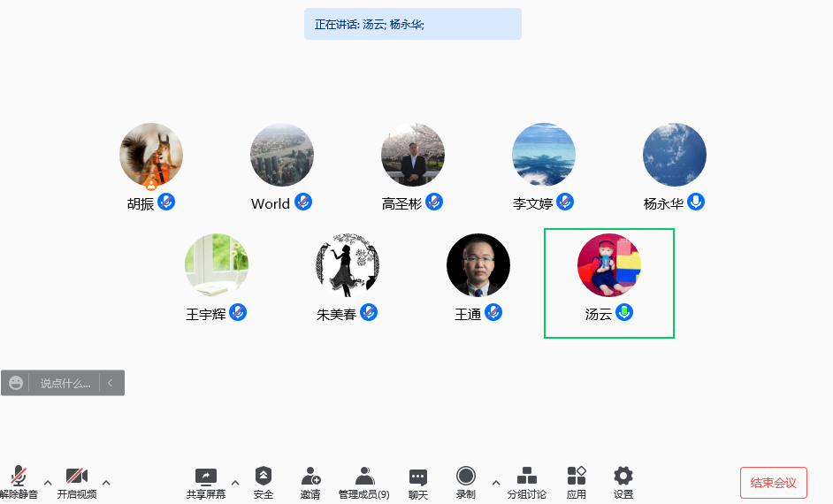Screen dimensions: 833x504
Task: Open the chat bubble icon
Action: pyautogui.click(x=418, y=477)
